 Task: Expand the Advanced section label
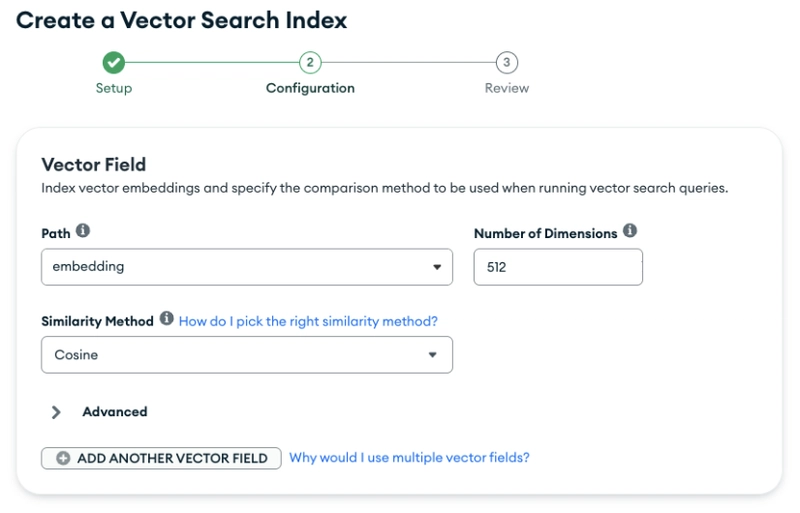[115, 412]
